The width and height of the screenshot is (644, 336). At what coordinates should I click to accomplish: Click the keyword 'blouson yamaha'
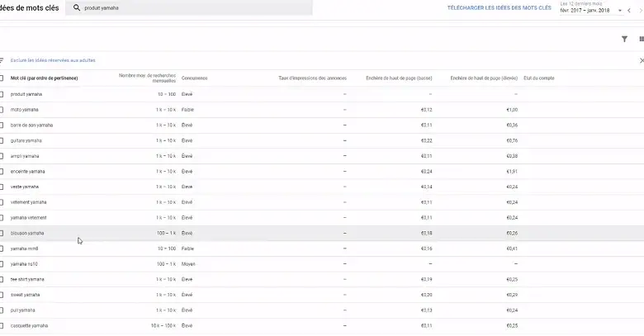coord(27,233)
